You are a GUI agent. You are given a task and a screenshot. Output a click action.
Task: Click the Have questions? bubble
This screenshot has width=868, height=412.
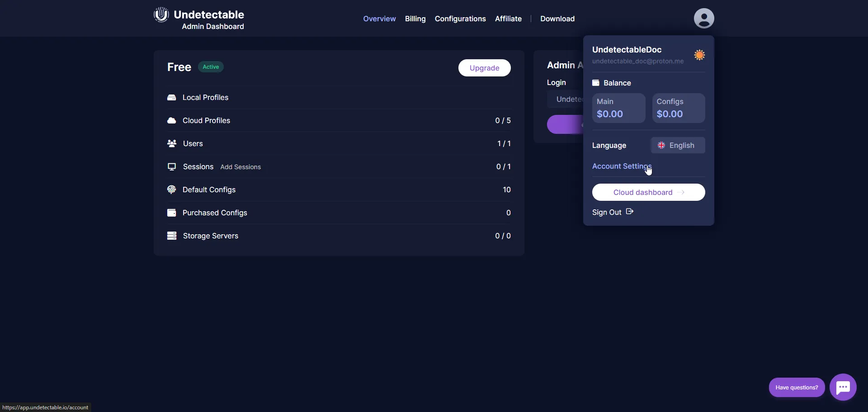pos(797,388)
